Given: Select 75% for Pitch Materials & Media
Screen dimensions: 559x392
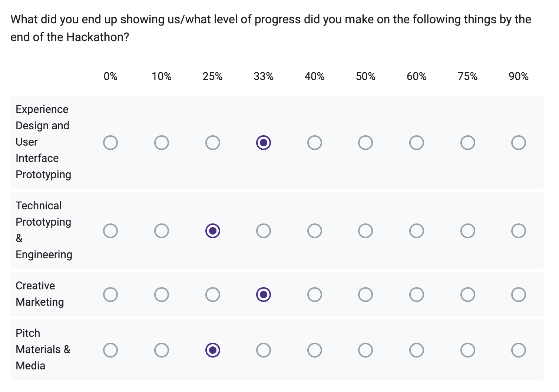Looking at the screenshot, I should coord(468,350).
